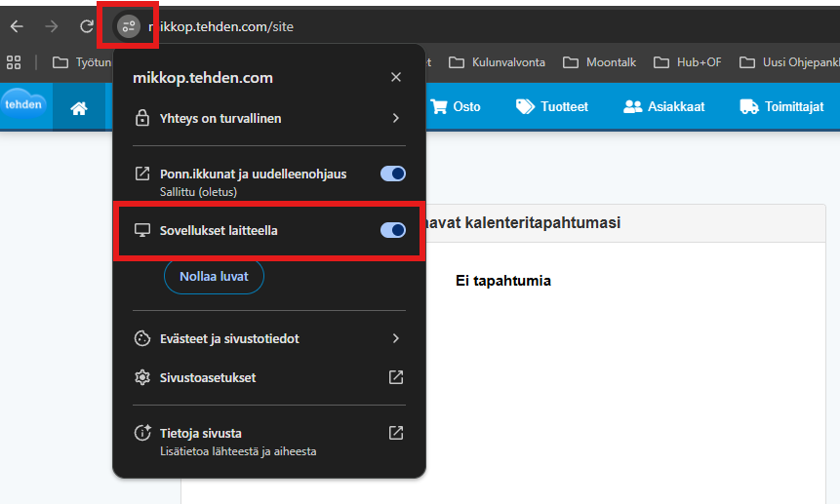The width and height of the screenshot is (840, 504).
Task: Toggle Sovellukset laitteella switch
Action: (x=393, y=230)
